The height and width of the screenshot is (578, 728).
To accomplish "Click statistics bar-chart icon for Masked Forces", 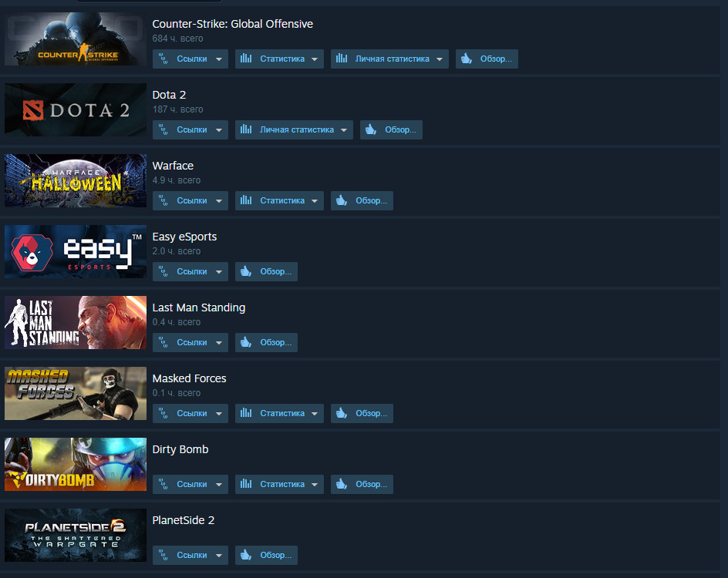I will point(246,413).
